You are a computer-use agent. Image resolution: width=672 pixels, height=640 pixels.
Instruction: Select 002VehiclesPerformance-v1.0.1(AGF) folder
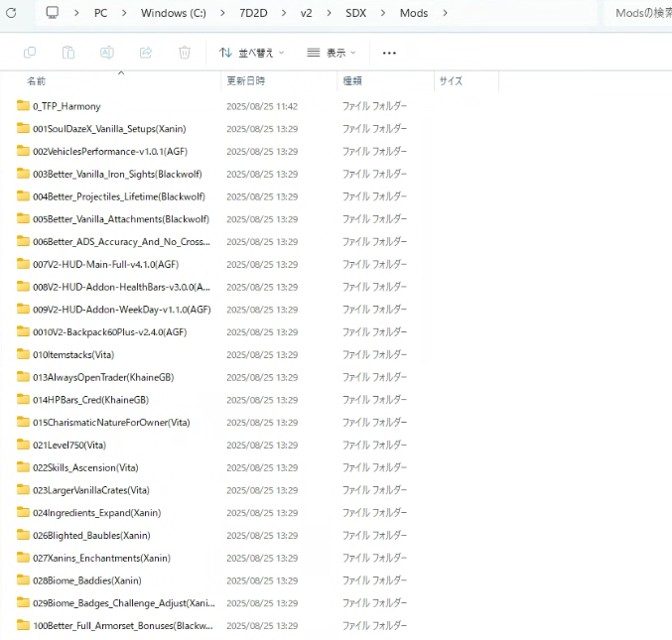click(x=110, y=151)
